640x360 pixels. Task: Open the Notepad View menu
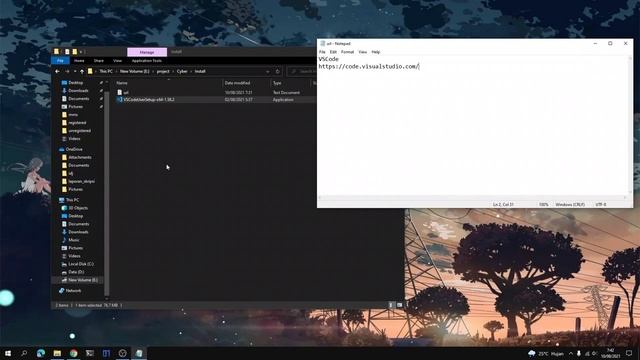[362, 52]
